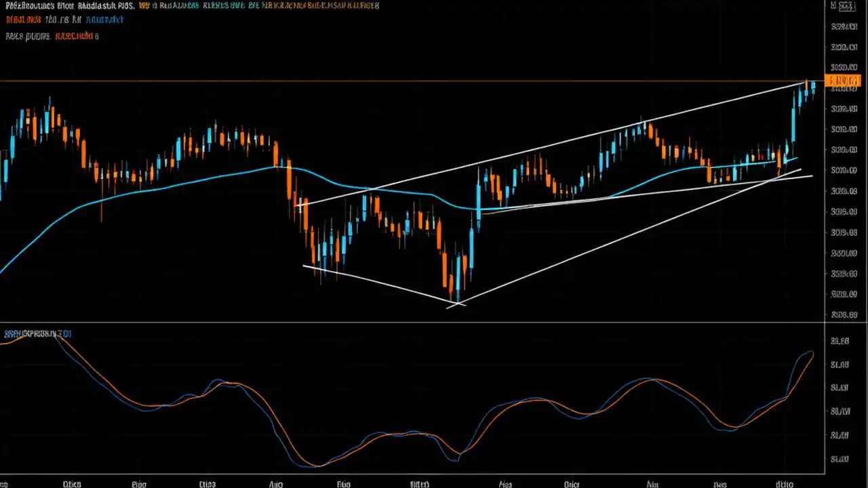868x488 pixels.
Task: Click the boxed value at the scale top
Action: point(843,5)
